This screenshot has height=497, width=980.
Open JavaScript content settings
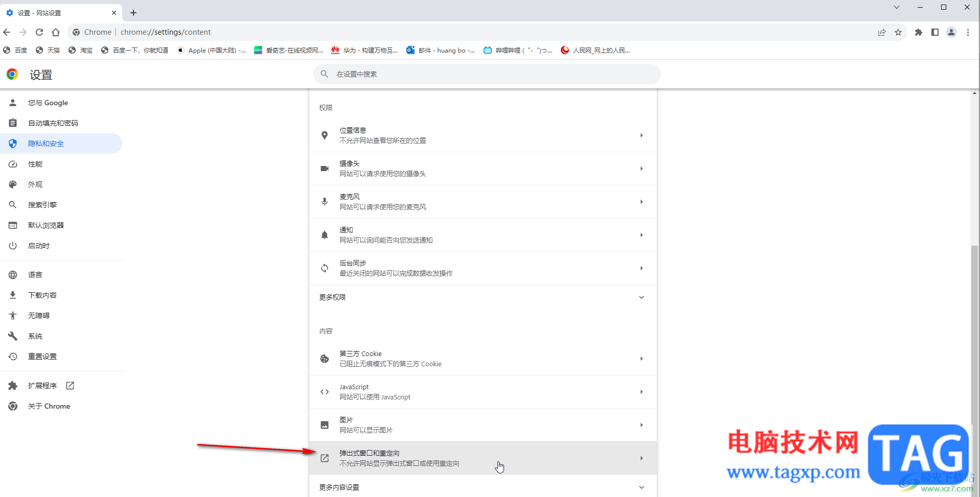coord(483,392)
